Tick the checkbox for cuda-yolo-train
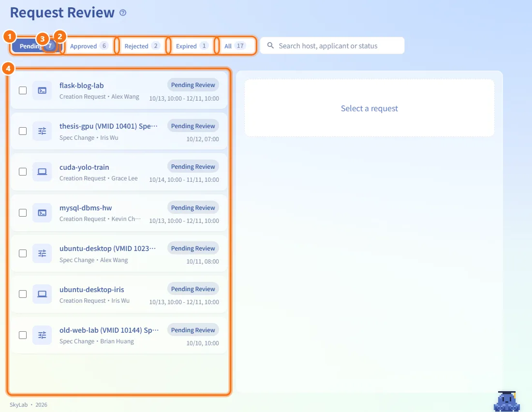532x412 pixels. pyautogui.click(x=23, y=172)
